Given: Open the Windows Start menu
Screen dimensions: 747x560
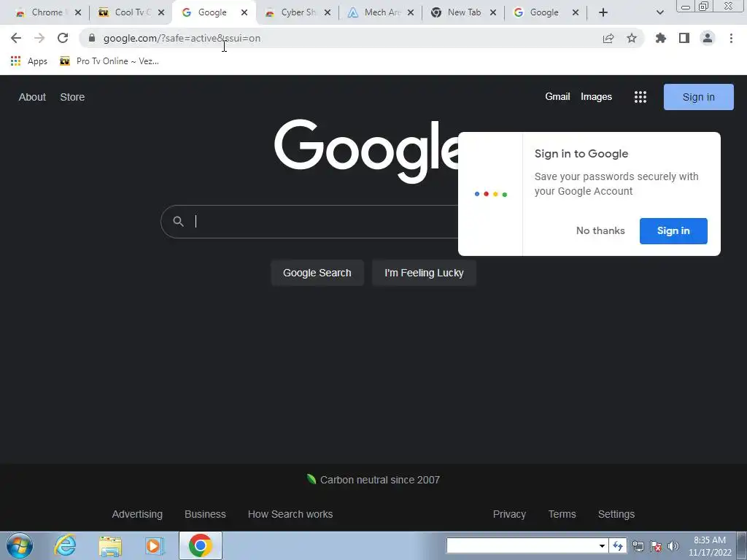Looking at the screenshot, I should tap(20, 545).
